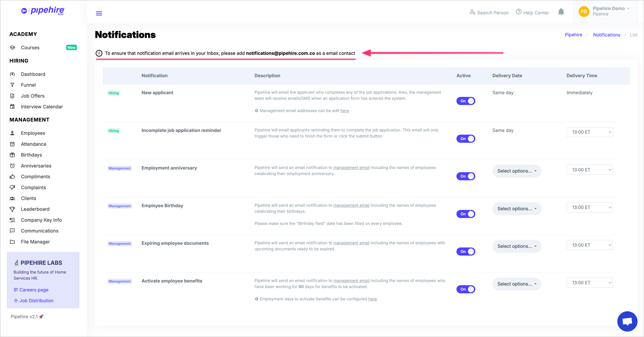
Task: Click the Attendance calendar icon
Action: click(12, 144)
